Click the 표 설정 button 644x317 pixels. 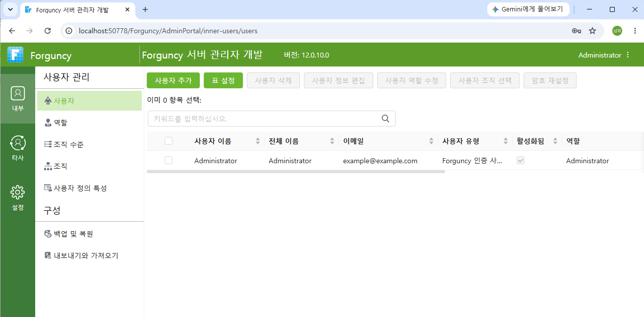[x=223, y=80]
